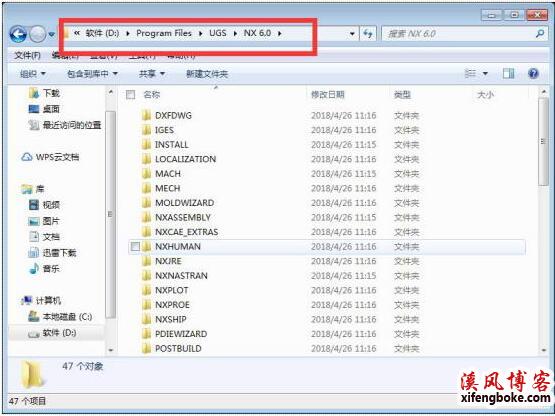The width and height of the screenshot is (555, 416).
Task: Expand arrow after NX 6.0 breadcrumb
Action: (280, 34)
